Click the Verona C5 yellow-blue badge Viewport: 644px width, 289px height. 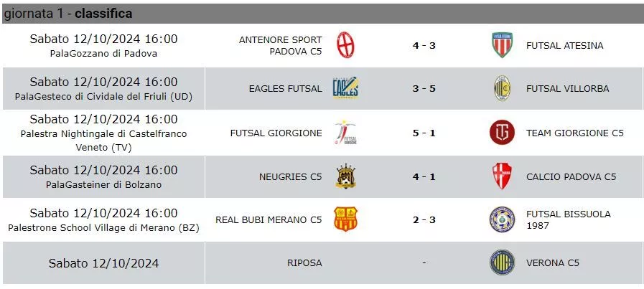[502, 262]
